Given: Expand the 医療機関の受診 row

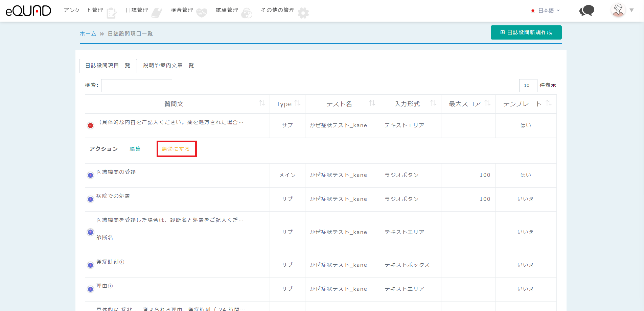Looking at the screenshot, I should point(90,175).
